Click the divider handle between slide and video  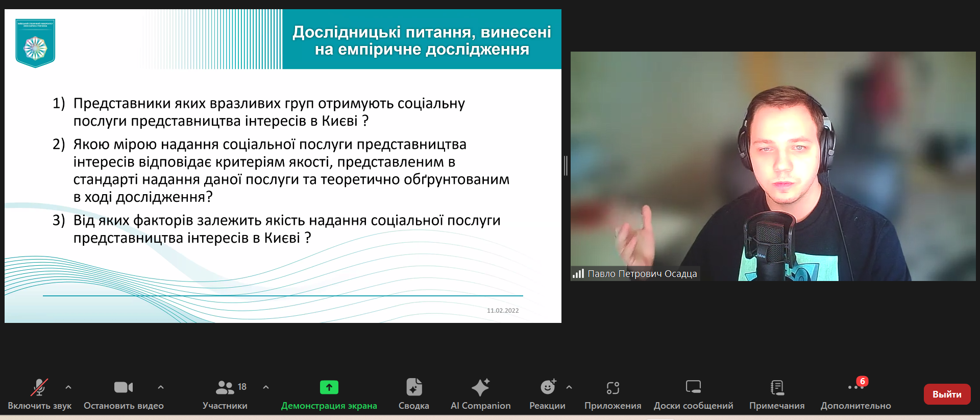[566, 166]
